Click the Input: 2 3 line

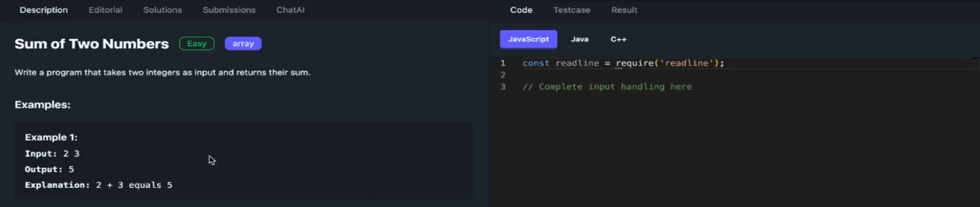52,153
